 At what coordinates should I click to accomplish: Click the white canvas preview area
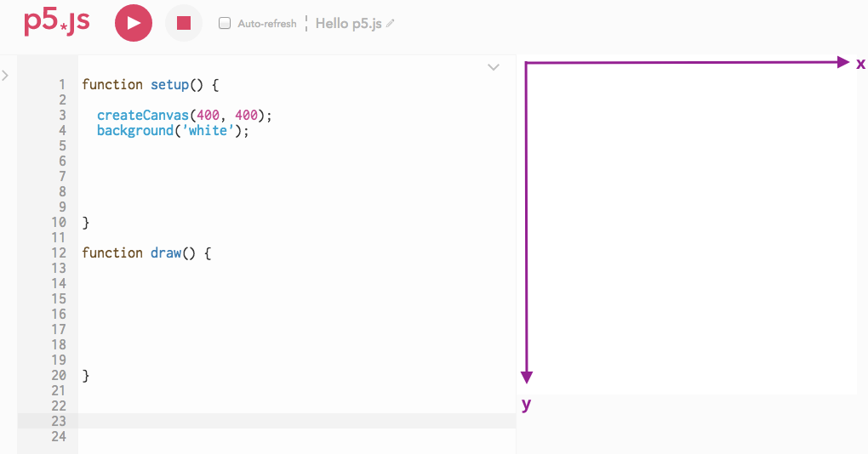(x=690, y=225)
